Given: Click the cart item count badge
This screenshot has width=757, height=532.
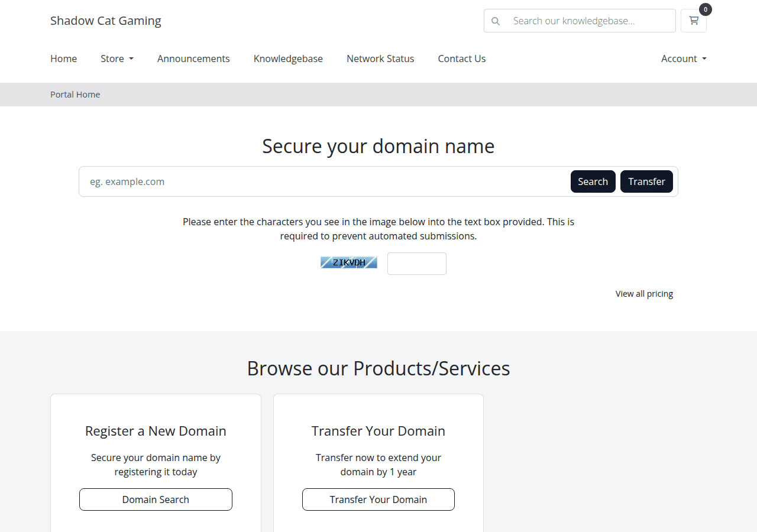Looking at the screenshot, I should click(705, 9).
